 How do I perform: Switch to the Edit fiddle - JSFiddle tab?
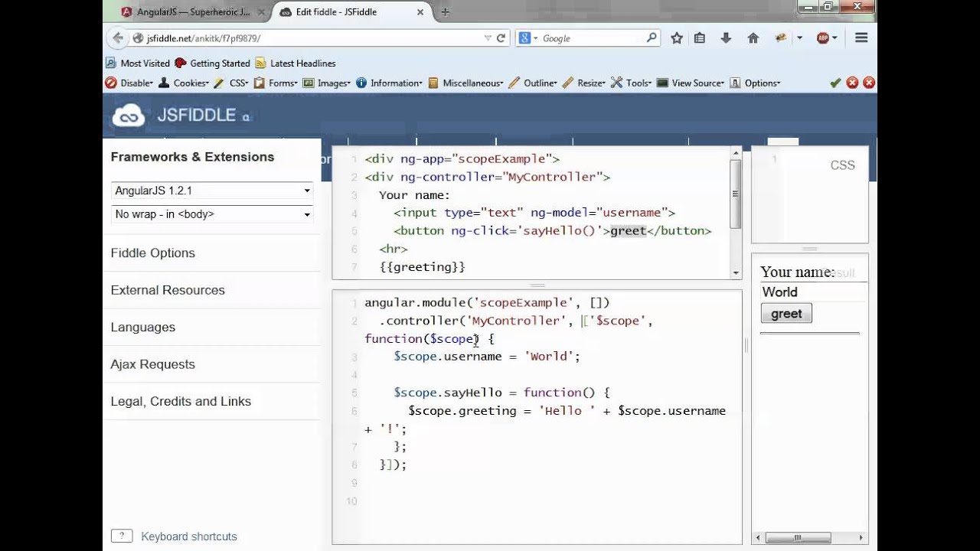pyautogui.click(x=352, y=11)
